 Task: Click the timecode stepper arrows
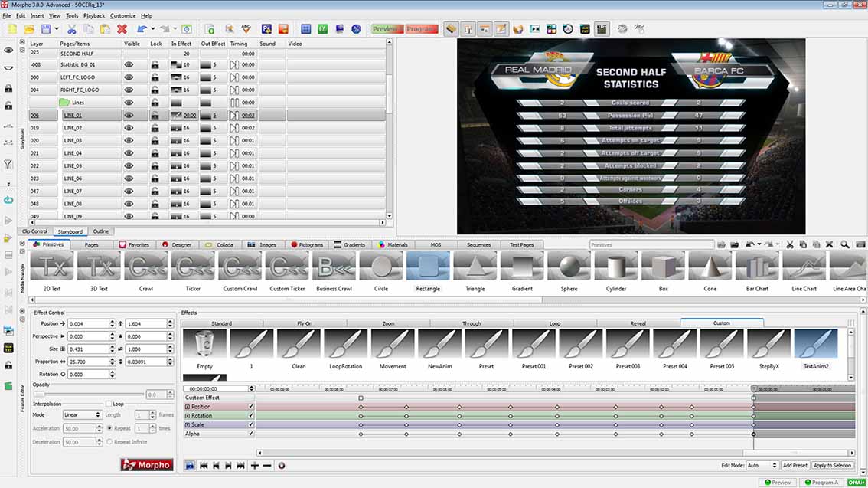pyautogui.click(x=251, y=389)
